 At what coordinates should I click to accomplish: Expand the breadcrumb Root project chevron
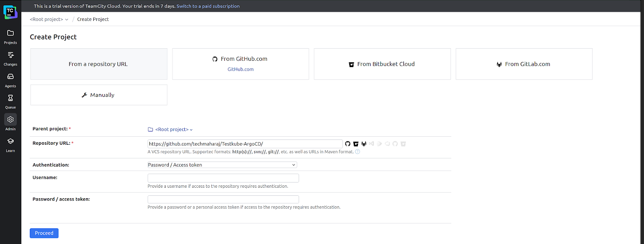(67, 19)
